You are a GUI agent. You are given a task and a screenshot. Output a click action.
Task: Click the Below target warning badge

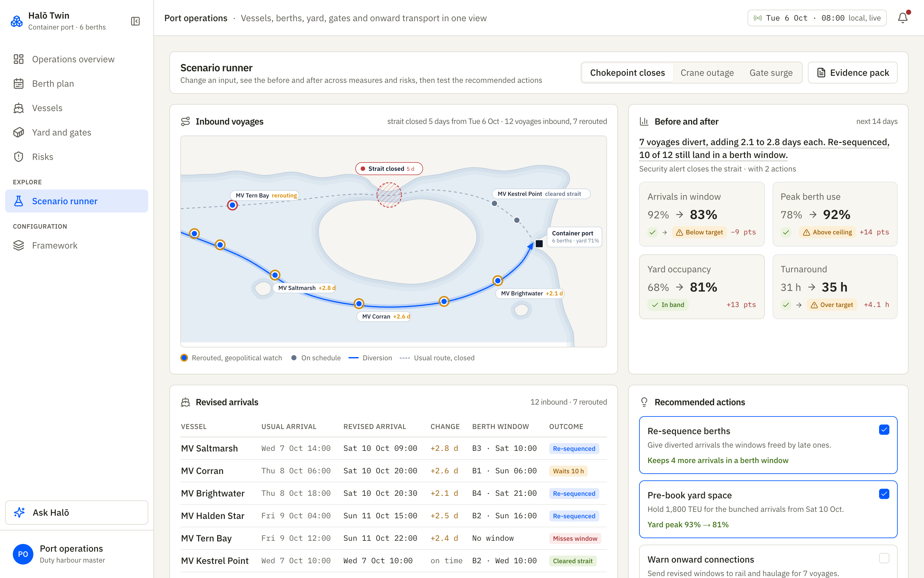699,232
